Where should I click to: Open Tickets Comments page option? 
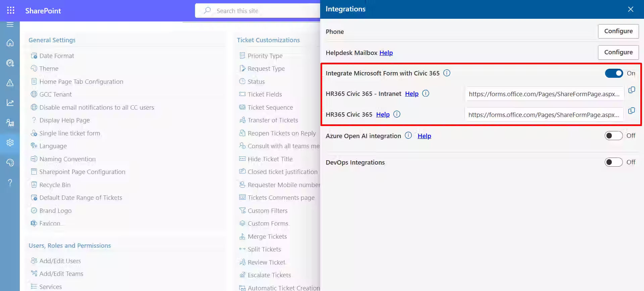point(281,197)
